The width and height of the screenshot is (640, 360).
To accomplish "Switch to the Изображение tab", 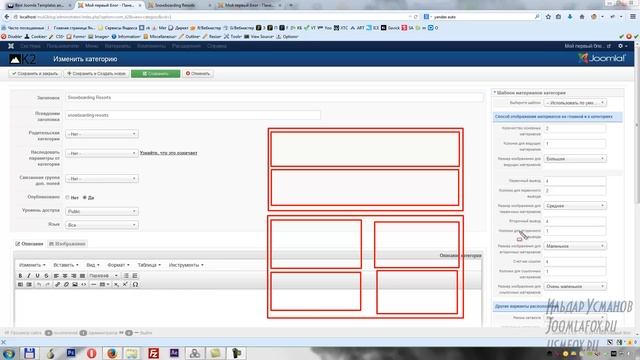I will (x=67, y=244).
